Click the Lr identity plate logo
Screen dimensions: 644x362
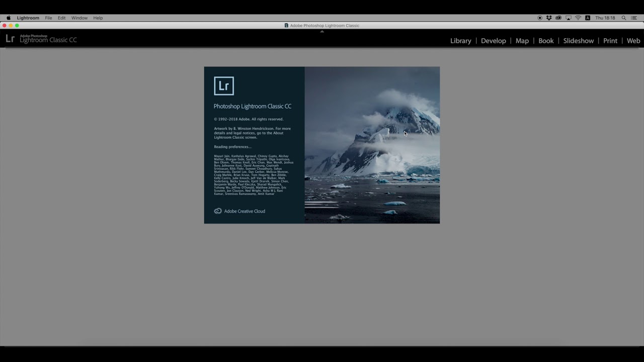(x=10, y=39)
